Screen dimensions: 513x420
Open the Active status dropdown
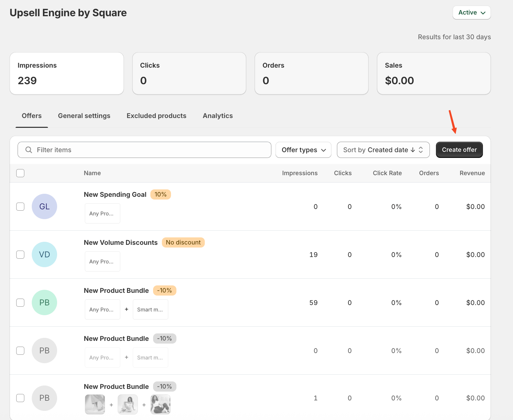472,13
